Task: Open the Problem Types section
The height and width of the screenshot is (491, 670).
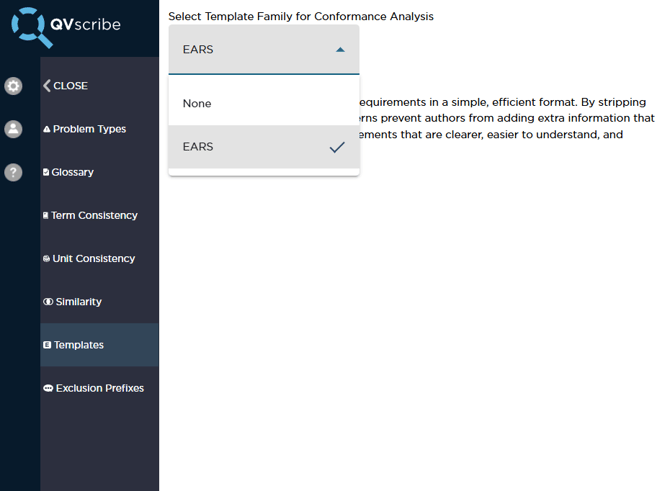Action: click(89, 129)
